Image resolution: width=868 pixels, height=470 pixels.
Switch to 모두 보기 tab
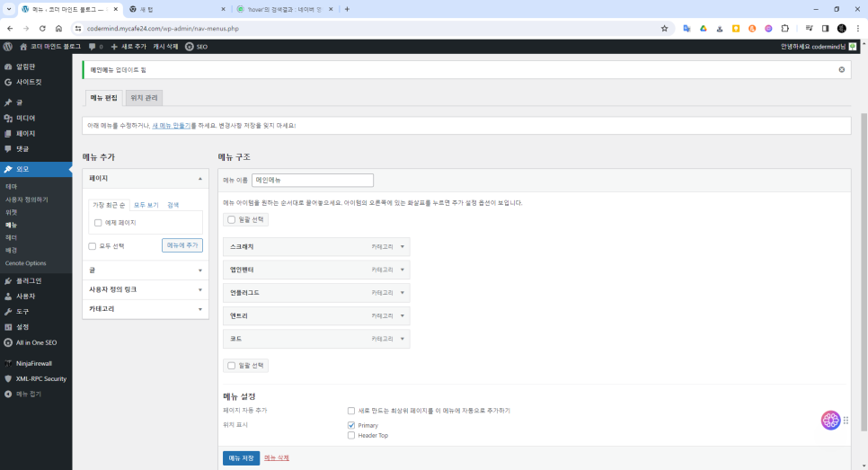[146, 206]
